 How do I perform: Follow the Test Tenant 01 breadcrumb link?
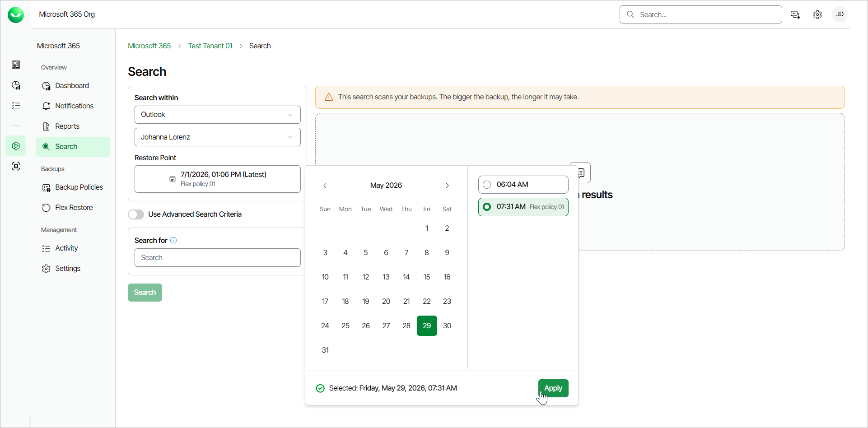210,46
